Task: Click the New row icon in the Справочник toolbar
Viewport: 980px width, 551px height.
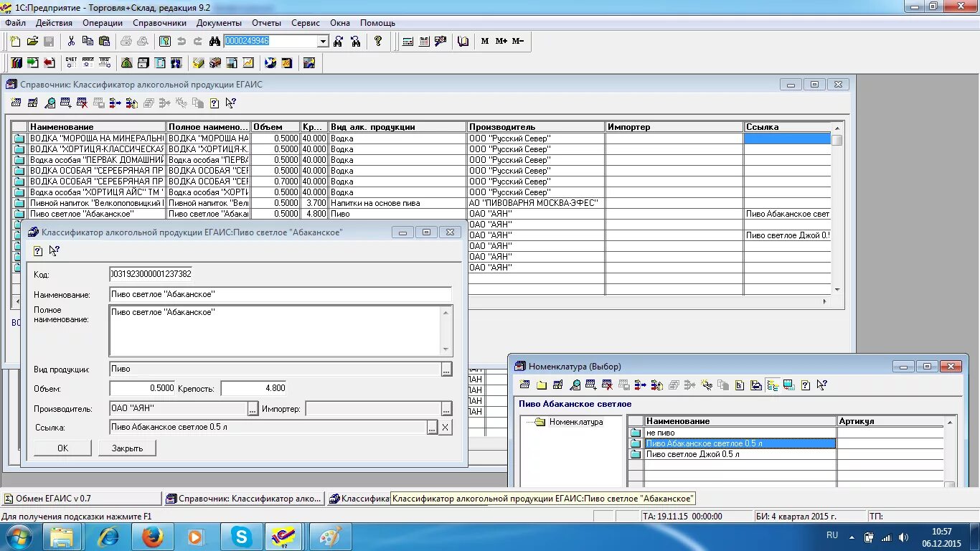Action: [16, 103]
